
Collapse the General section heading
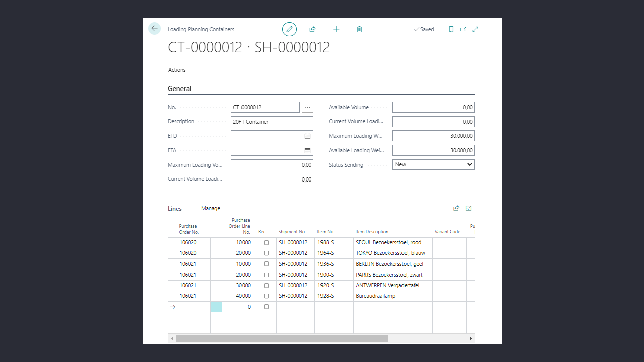[x=179, y=88]
